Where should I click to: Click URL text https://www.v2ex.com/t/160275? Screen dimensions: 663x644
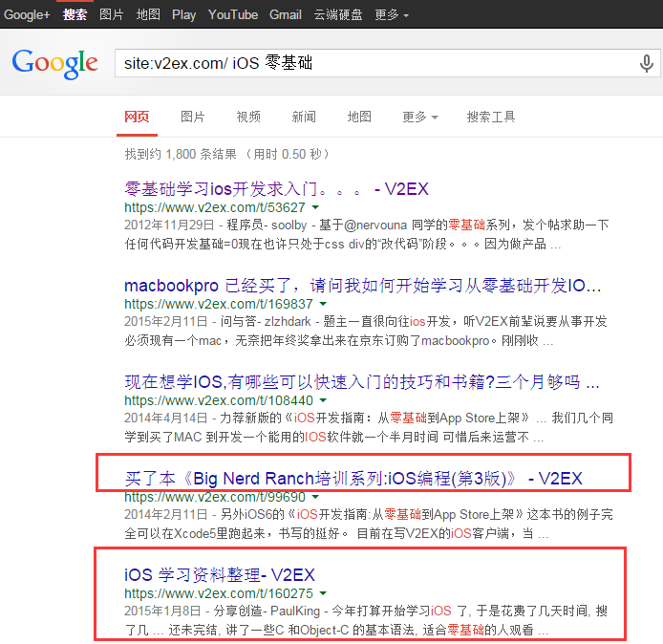(x=219, y=592)
